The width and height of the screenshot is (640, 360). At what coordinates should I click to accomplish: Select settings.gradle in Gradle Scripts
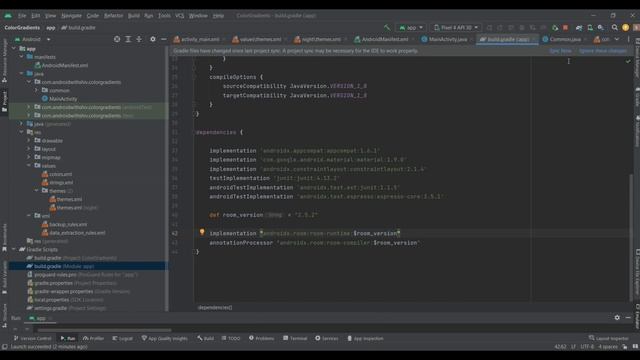pos(66,308)
